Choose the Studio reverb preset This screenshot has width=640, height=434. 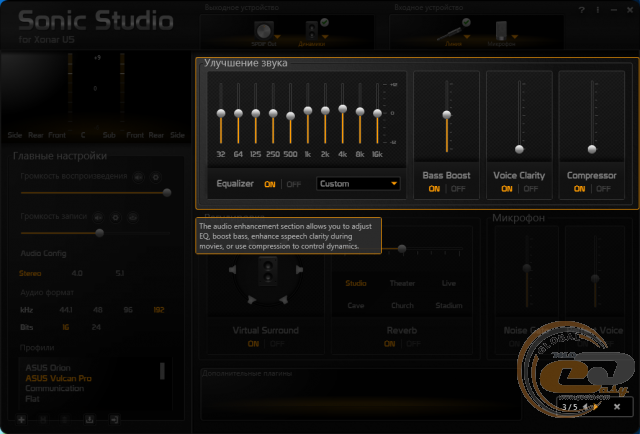(x=356, y=283)
